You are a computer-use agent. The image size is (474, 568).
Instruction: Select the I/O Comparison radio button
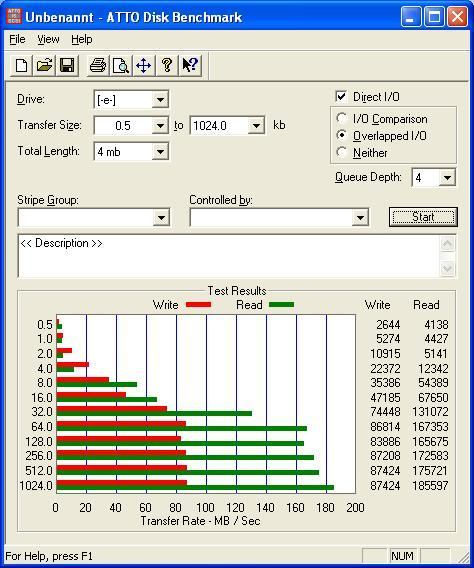[341, 118]
